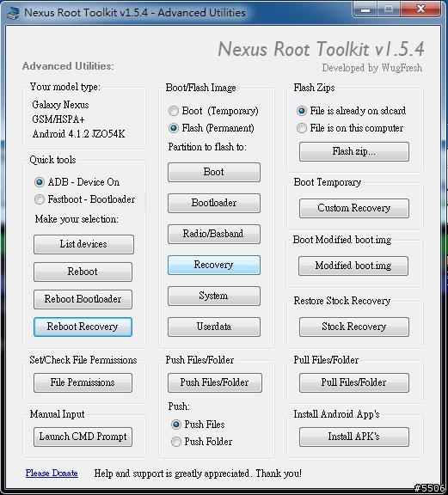Click the Flash zip... button

pyautogui.click(x=354, y=151)
